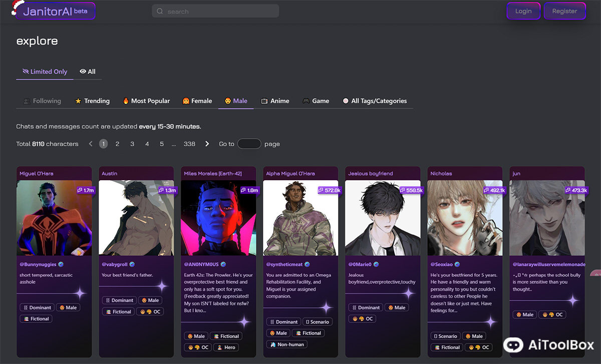Go to previous page arrow
Screen dimensions: 601x364
[91, 144]
